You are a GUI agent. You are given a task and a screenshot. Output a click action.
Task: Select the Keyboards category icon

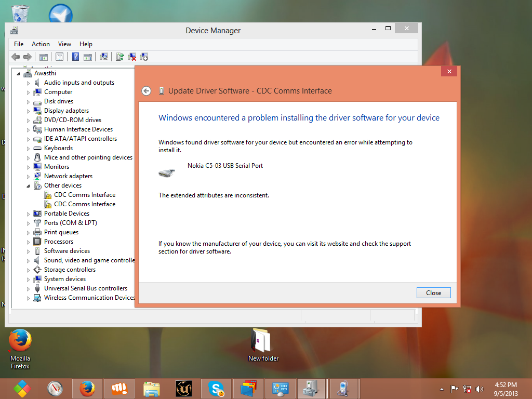[37, 148]
